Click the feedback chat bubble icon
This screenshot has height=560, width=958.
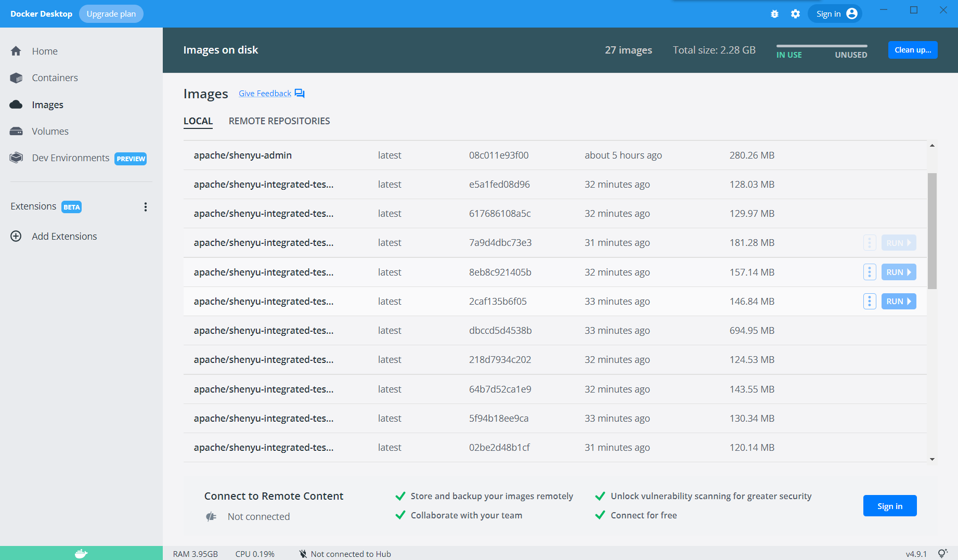click(300, 94)
